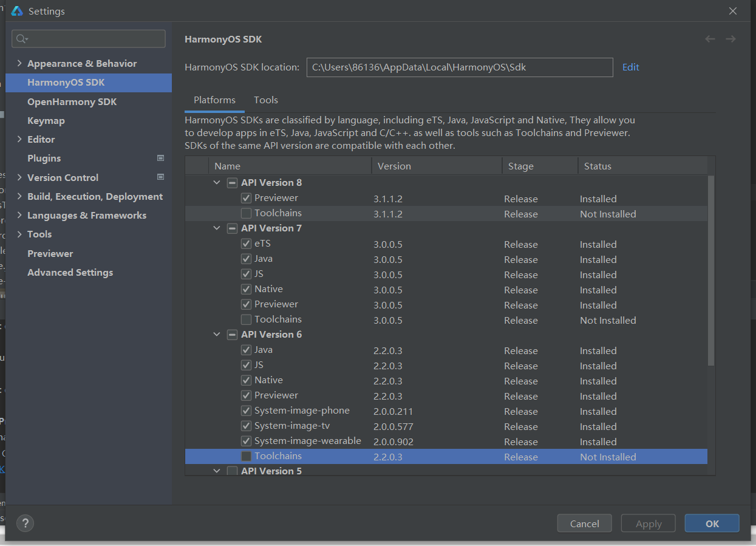Toggle the API Version 8 group checkbox

pyautogui.click(x=232, y=183)
